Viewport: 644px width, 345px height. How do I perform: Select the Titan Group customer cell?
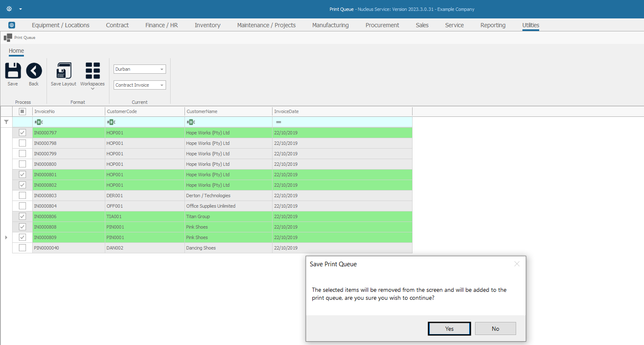click(229, 216)
